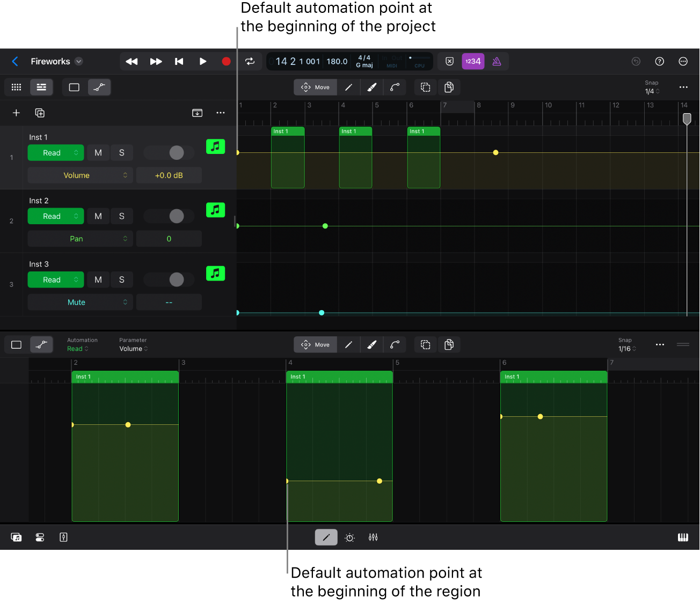Click the fast forward transport button
Viewport: 700px width, 604px height.
tap(156, 61)
